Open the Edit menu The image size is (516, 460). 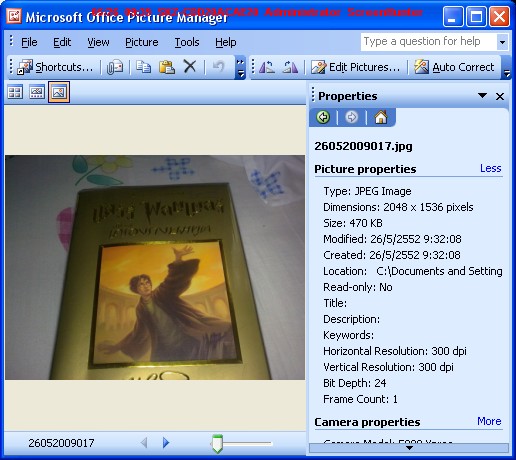click(62, 42)
